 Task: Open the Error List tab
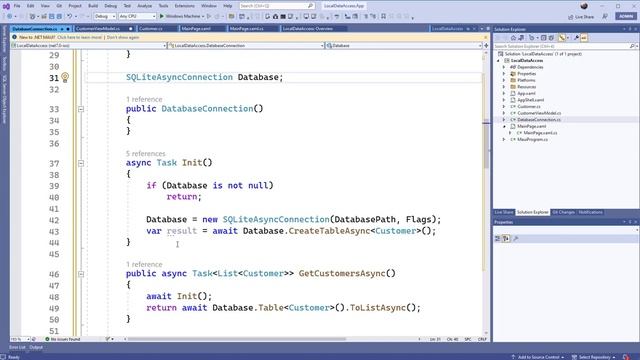17,347
